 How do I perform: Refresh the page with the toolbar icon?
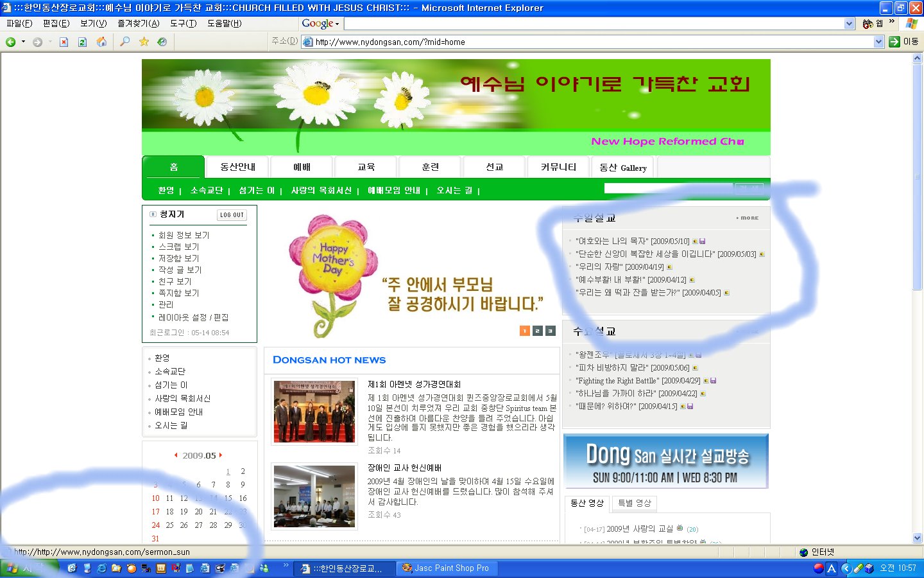tap(82, 42)
